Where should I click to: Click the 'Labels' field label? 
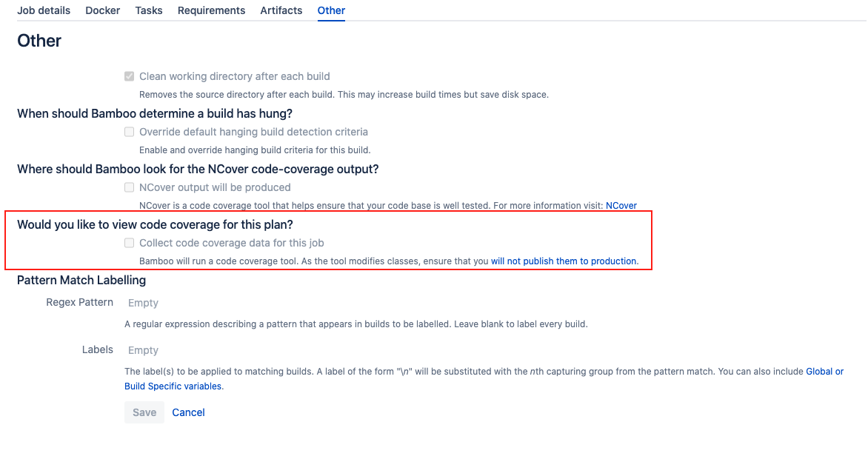(98, 349)
